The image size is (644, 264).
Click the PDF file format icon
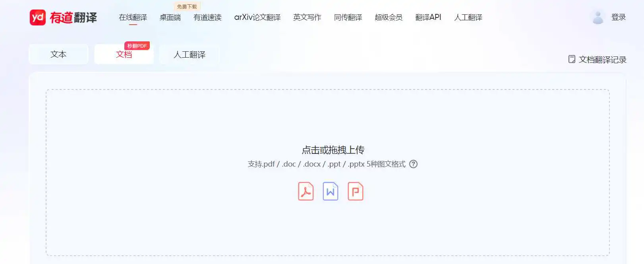306,191
